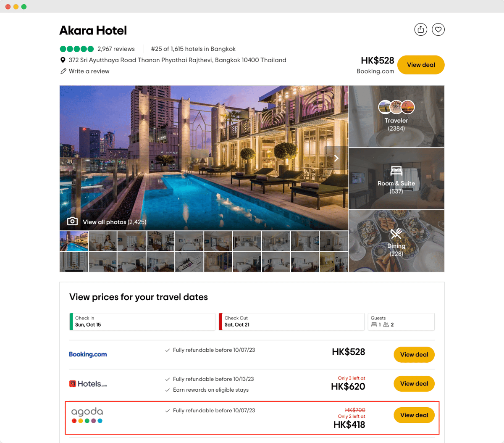Select the first pool thumbnail

coord(74,241)
